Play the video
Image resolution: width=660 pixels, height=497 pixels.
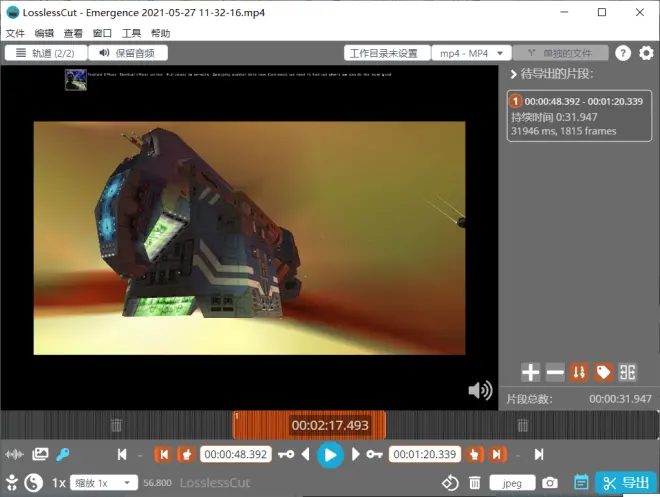tap(330, 455)
